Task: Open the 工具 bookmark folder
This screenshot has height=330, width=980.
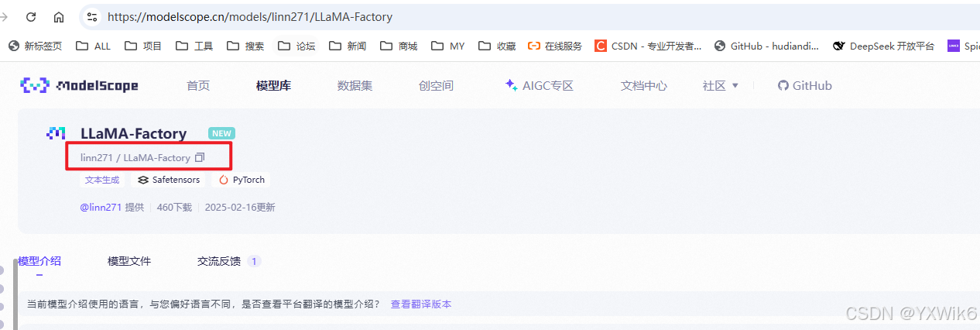Action: tap(194, 46)
